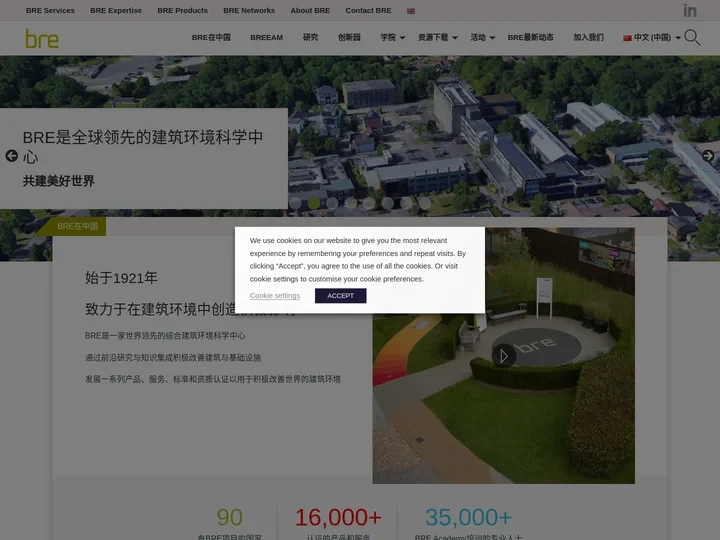Click the 共建美好世界 slide subtitle
This screenshot has width=720, height=540.
tap(58, 181)
